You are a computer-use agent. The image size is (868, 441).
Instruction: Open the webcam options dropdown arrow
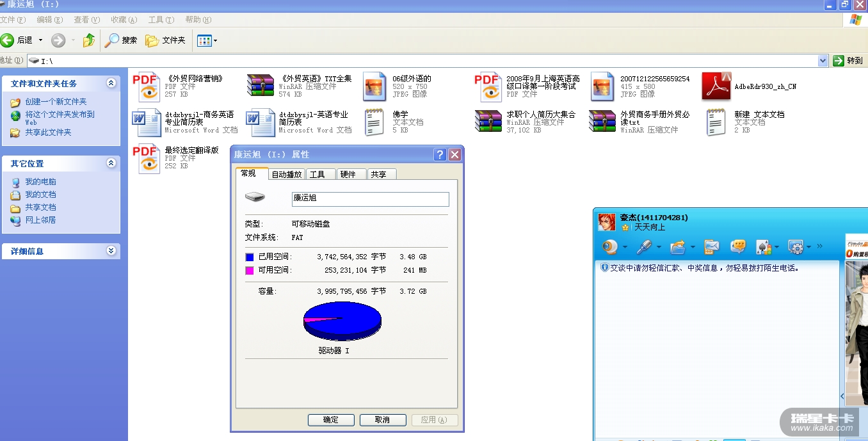click(625, 247)
